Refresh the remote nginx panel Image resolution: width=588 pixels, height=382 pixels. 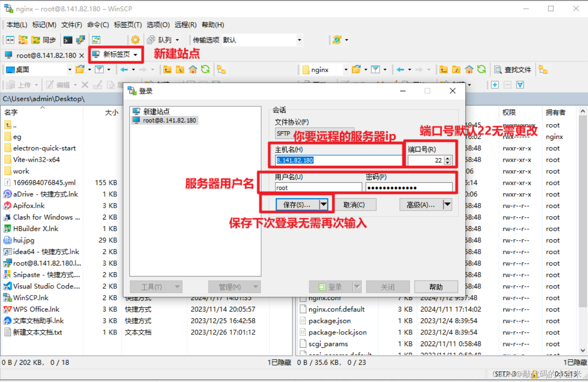point(481,70)
